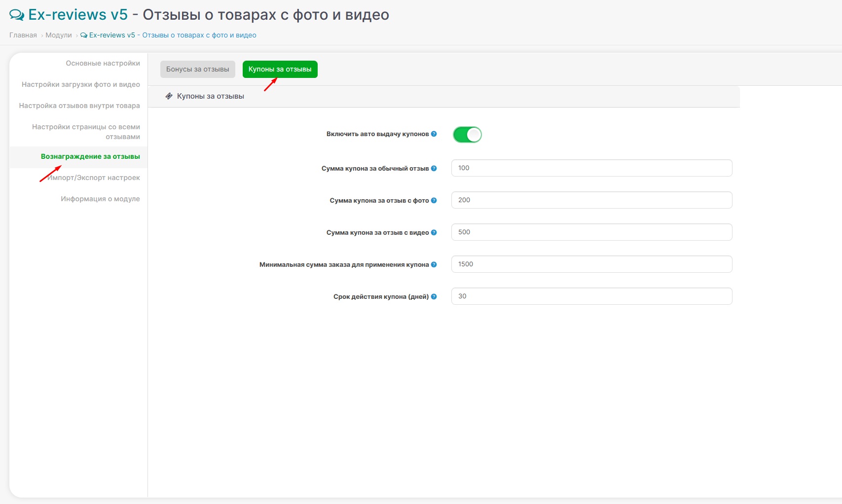Open Основные настройки in the sidebar
842x504 pixels.
pos(103,64)
